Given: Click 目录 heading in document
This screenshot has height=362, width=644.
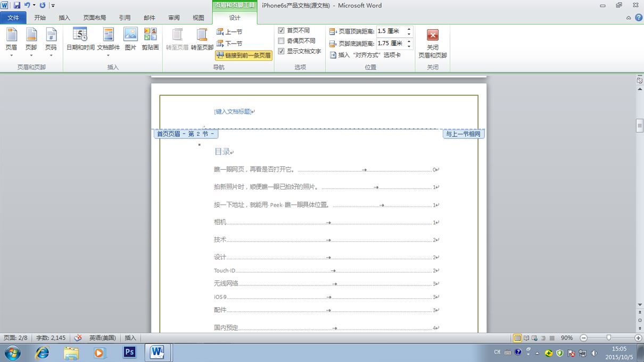Looking at the screenshot, I should click(x=222, y=152).
